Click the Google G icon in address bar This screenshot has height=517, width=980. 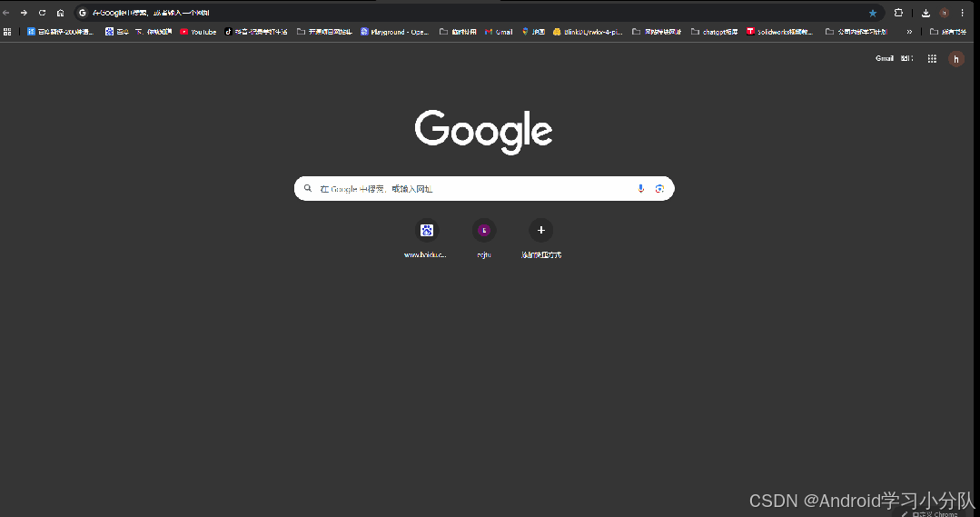[83, 13]
